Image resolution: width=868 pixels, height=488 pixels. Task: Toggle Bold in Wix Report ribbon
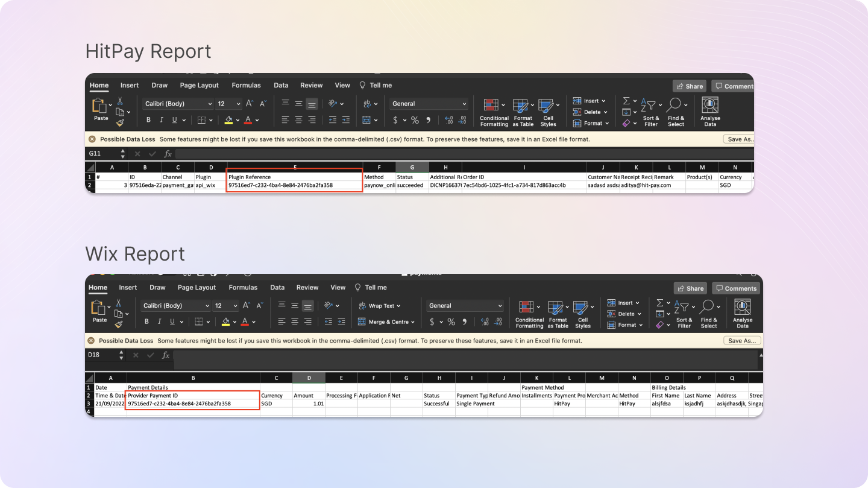(146, 322)
